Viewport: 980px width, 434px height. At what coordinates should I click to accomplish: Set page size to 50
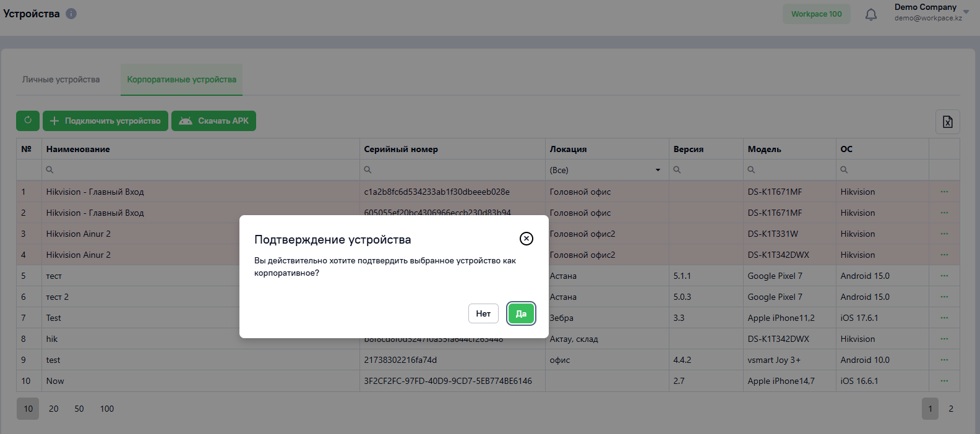[79, 409]
